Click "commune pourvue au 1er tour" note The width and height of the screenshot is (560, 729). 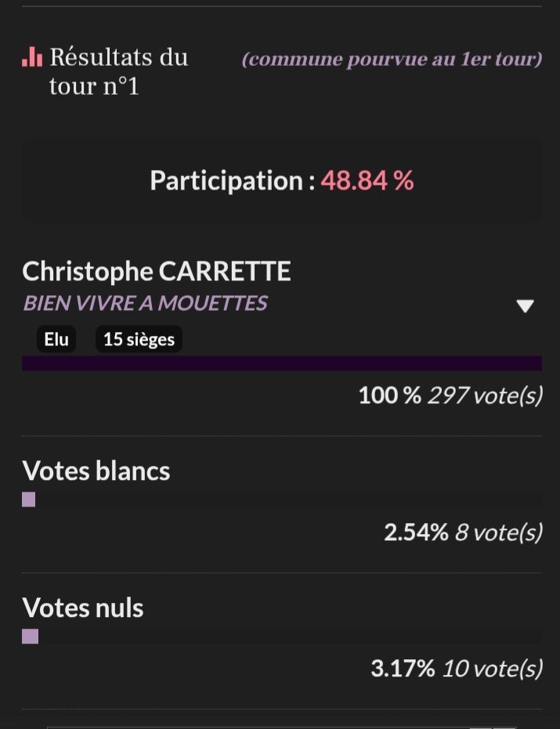tap(392, 60)
